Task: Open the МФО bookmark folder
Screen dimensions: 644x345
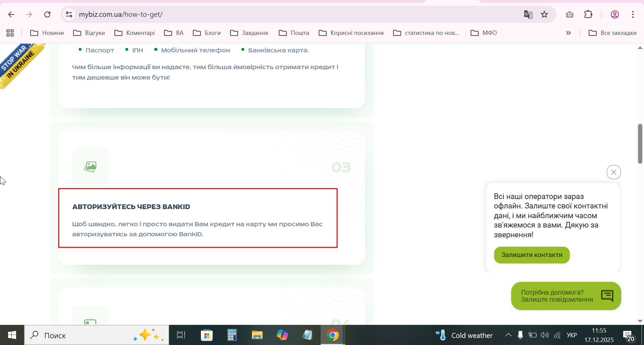Action: 484,33
